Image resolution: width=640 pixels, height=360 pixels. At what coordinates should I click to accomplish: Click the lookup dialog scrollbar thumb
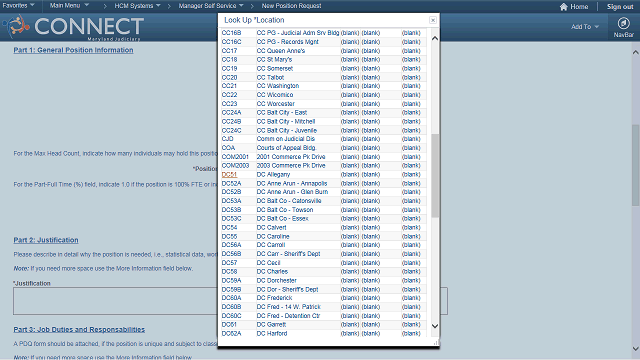(435, 176)
